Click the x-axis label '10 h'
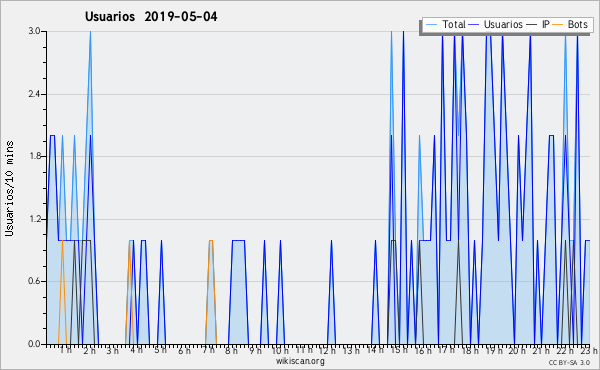600x370 pixels. pos(280,350)
